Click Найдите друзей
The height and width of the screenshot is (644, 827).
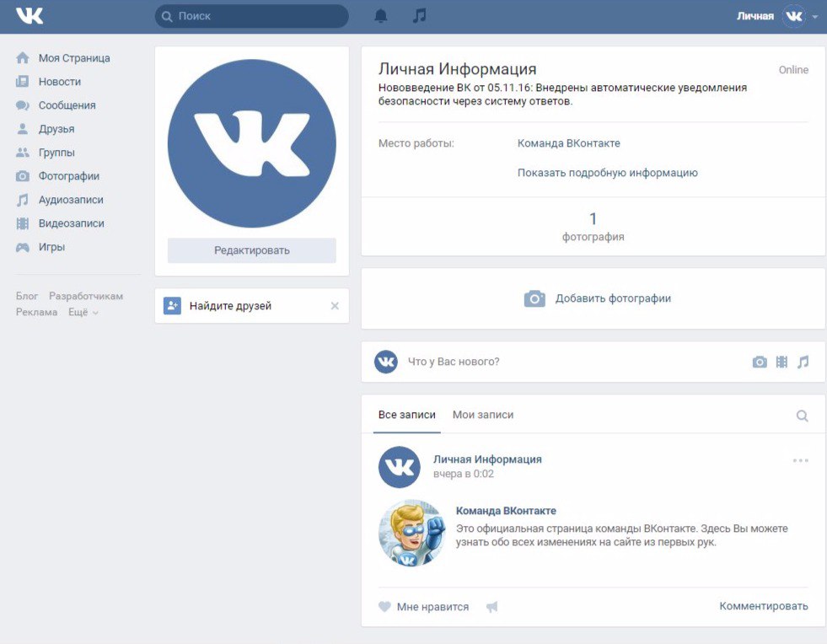(x=230, y=306)
